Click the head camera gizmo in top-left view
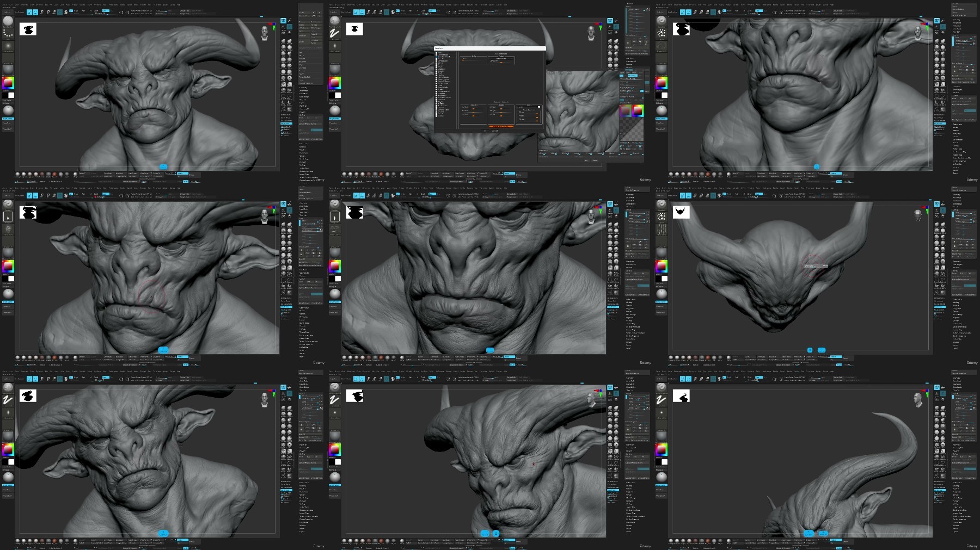980x550 pixels. pos(265,33)
